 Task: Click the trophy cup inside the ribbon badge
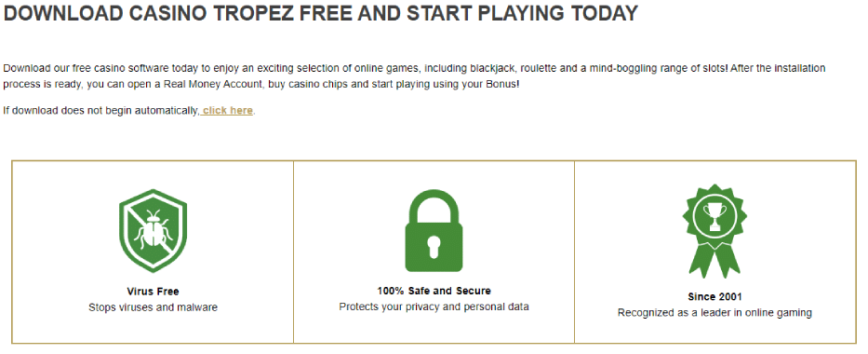714,215
